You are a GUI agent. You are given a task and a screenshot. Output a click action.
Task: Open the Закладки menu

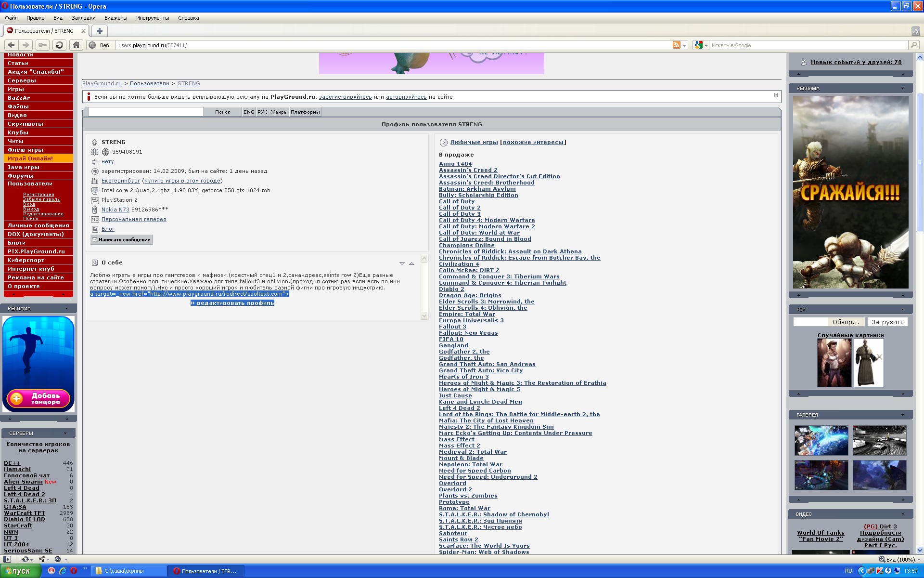[83, 18]
